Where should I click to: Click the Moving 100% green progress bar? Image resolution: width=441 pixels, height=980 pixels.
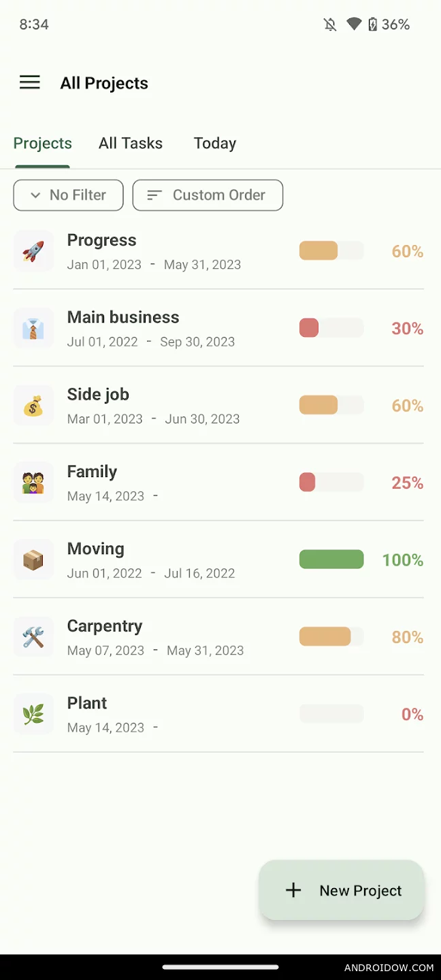tap(331, 559)
